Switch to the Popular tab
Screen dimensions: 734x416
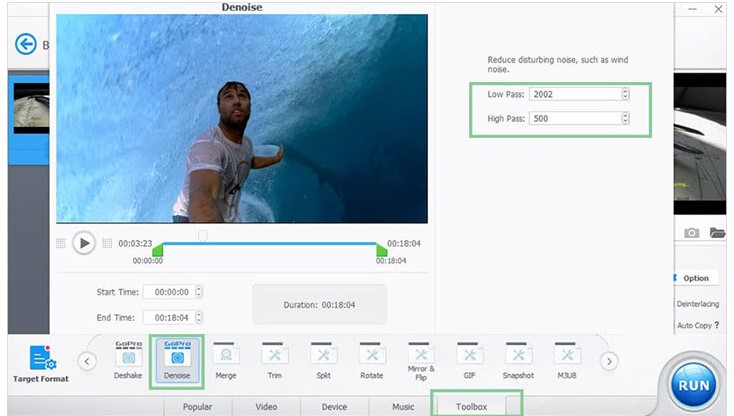tap(198, 407)
